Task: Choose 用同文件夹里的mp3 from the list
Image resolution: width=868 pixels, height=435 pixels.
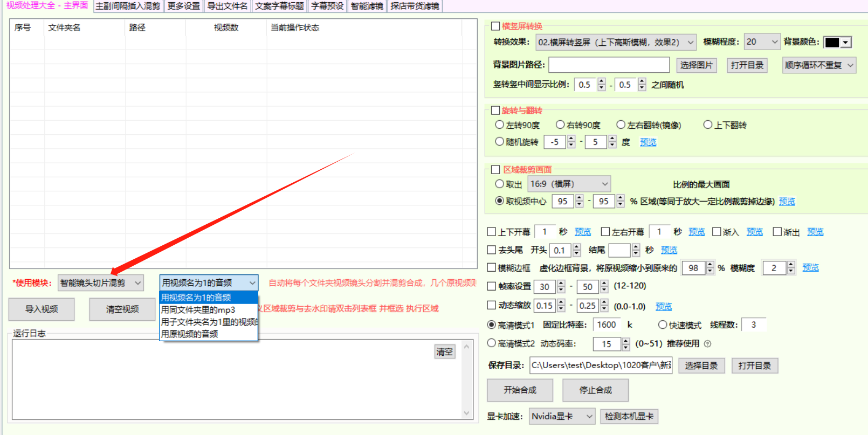Action: 209,310
